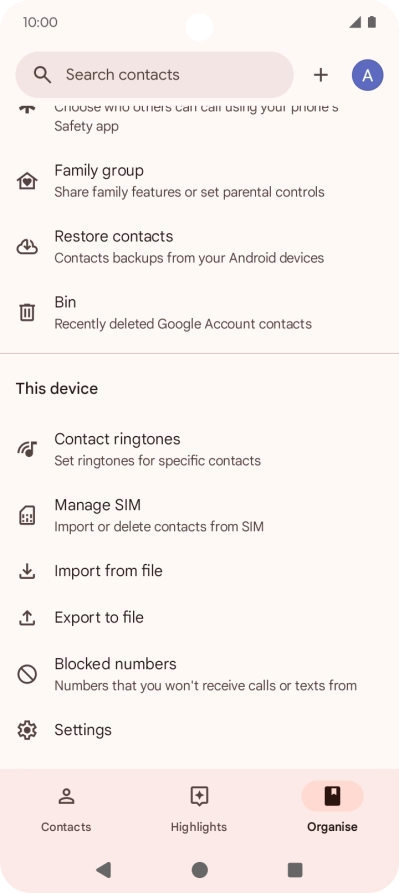Tap the Settings gear icon
399x893 pixels.
(27, 730)
